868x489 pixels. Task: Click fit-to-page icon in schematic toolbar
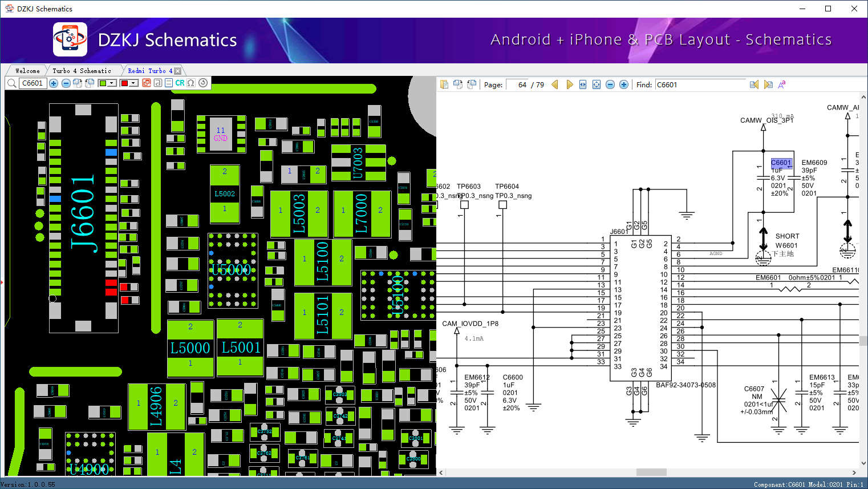(x=597, y=84)
